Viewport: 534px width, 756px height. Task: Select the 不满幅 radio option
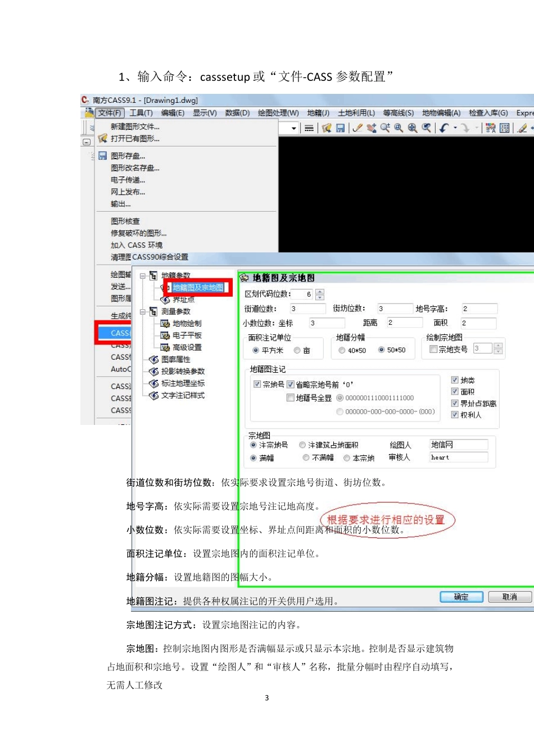[x=306, y=458]
